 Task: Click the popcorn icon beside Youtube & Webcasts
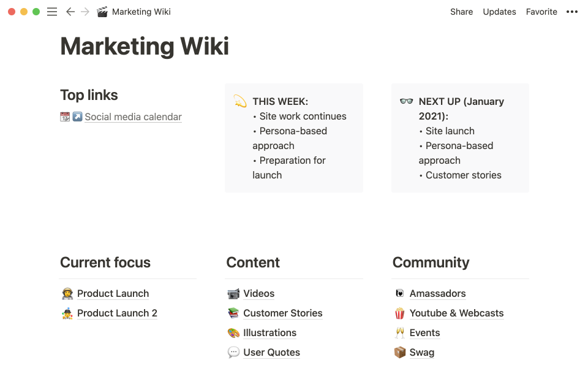pos(399,313)
